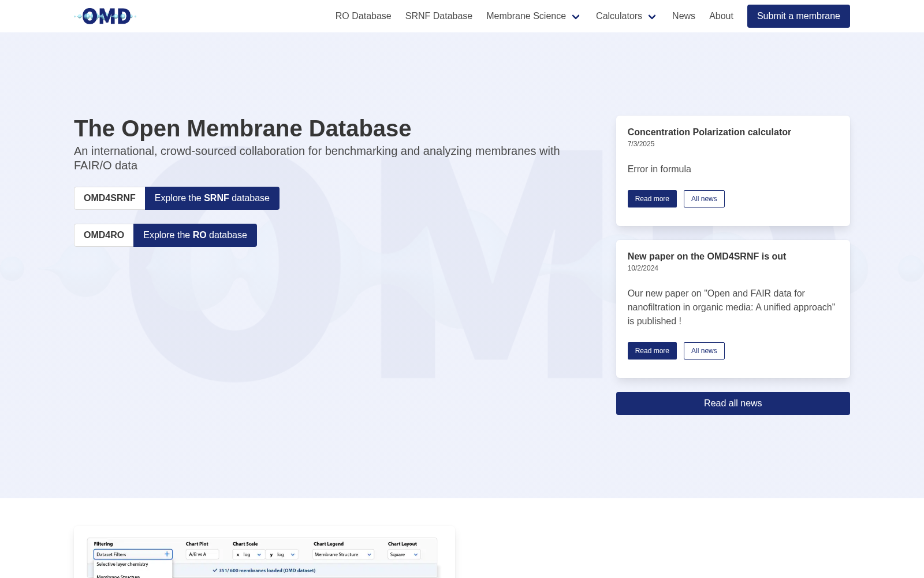
Task: Click the OMD4SRNF paper summary paragraph
Action: (732, 307)
